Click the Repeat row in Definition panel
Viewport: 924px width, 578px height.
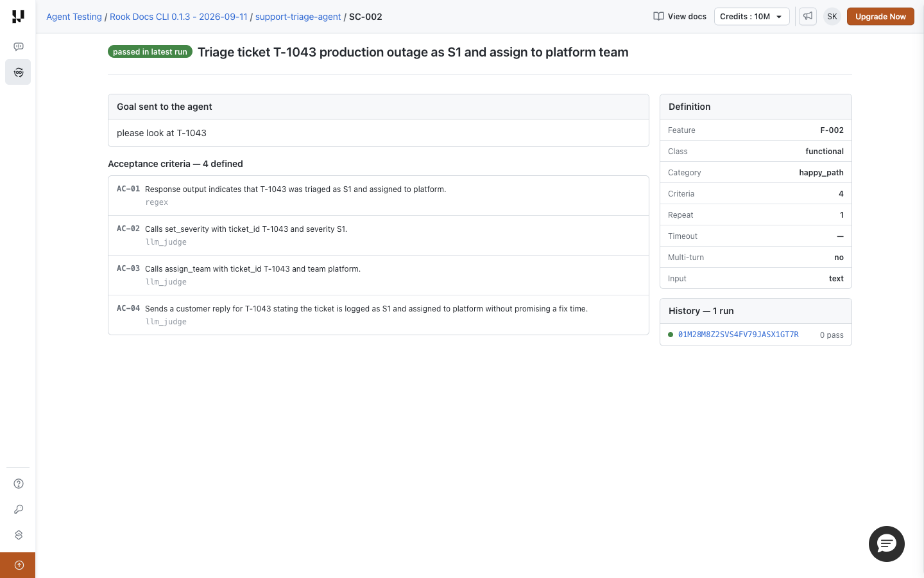point(756,215)
